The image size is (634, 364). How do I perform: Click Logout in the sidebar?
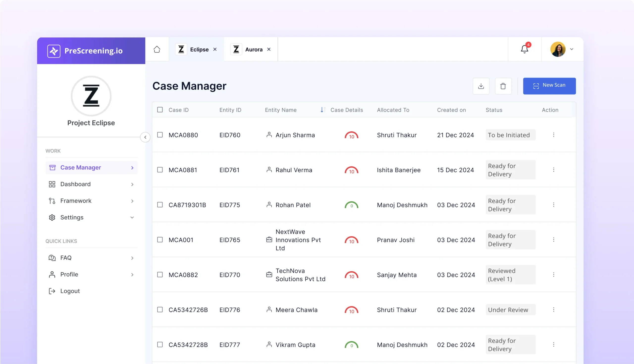pyautogui.click(x=70, y=291)
